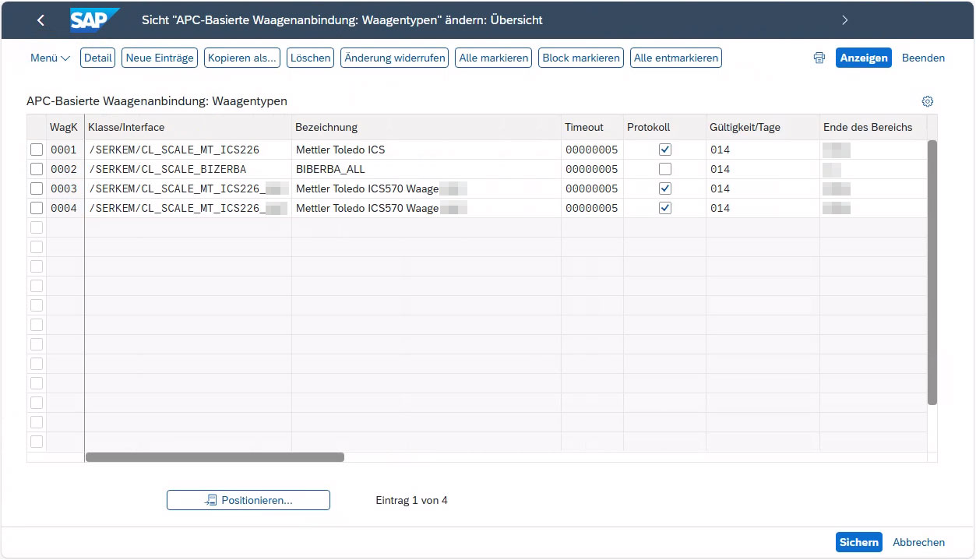Save changes with Sichern button

click(x=858, y=542)
